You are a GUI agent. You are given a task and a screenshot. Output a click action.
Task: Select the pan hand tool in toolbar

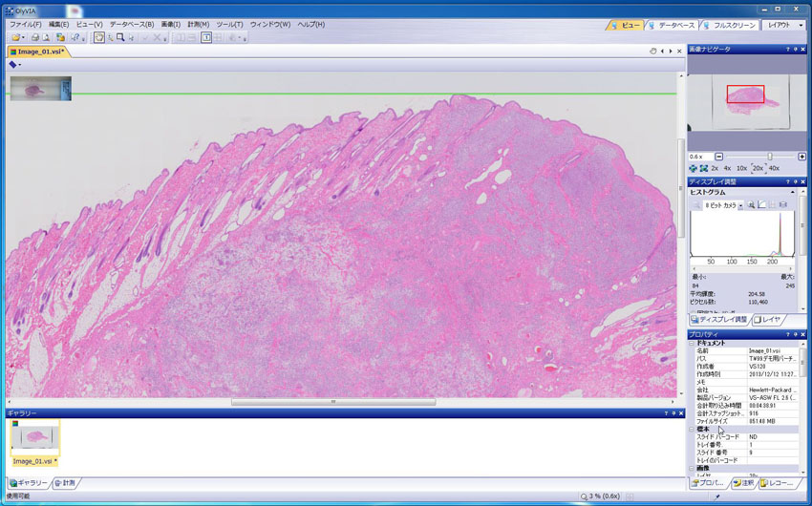[99, 37]
